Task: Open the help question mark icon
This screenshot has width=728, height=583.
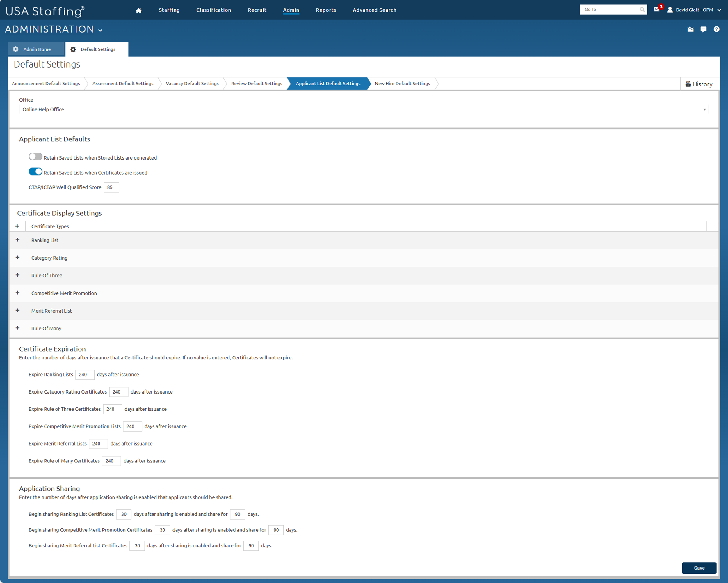Action: pos(717,29)
